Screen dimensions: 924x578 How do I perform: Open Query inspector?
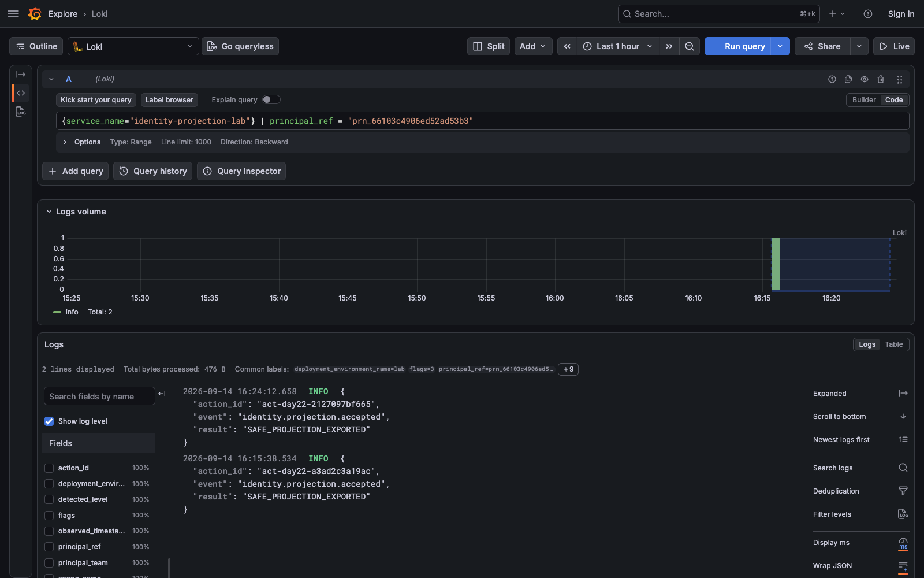[241, 171]
